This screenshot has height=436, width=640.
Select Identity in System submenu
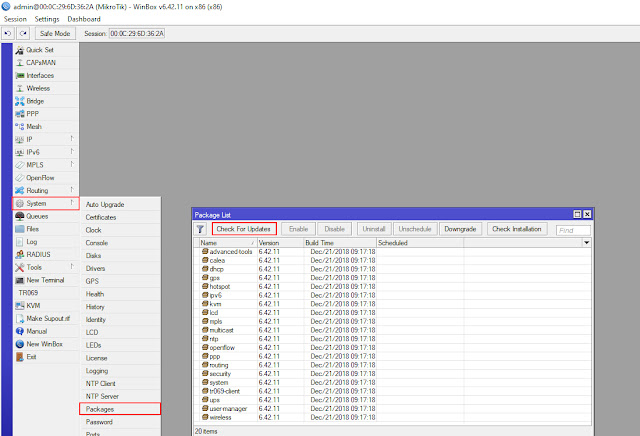click(120, 320)
